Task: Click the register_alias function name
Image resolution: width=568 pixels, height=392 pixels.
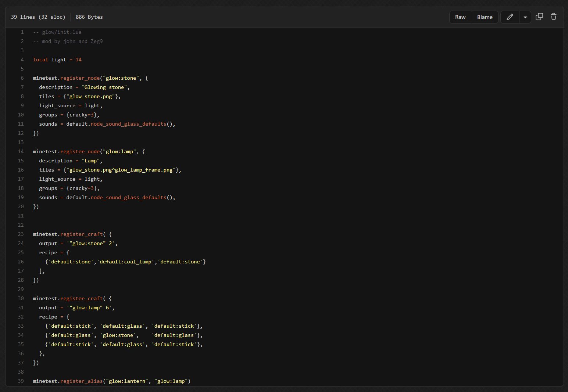Action: (81, 381)
